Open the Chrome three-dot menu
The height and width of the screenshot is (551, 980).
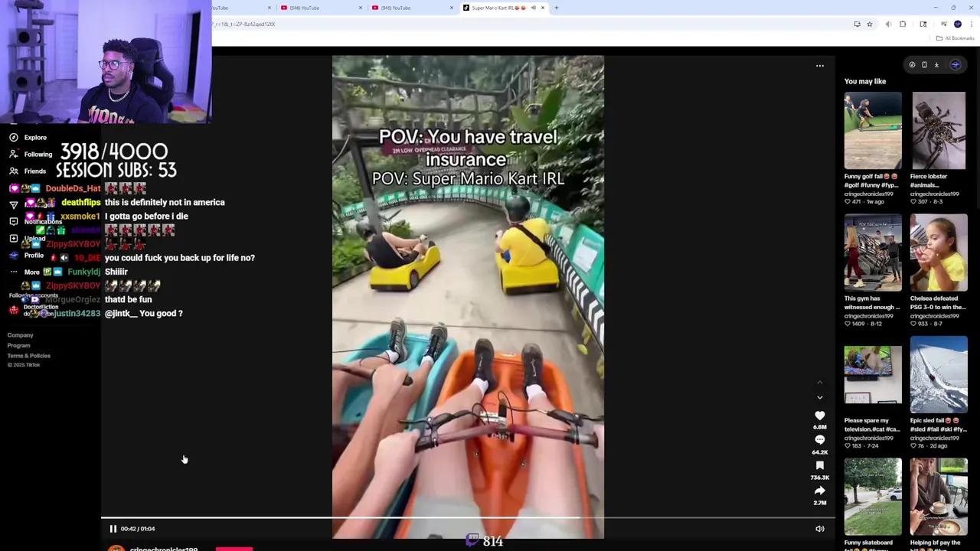[972, 24]
